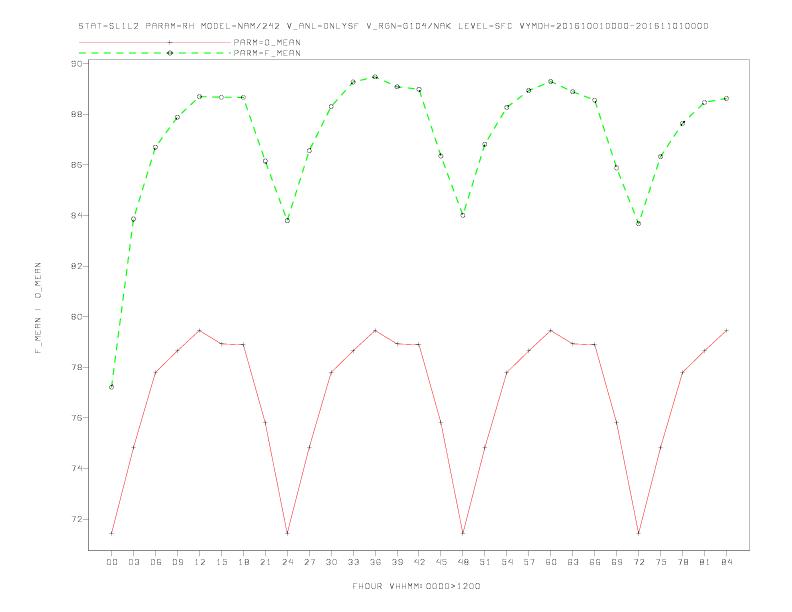Click the x-axis tick label 72

pyautogui.click(x=638, y=562)
